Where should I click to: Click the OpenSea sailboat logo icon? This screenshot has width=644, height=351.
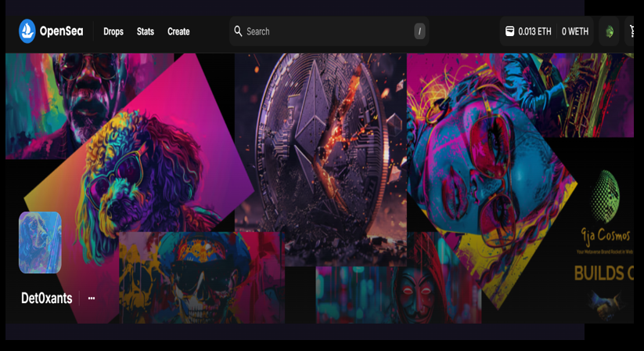(x=27, y=31)
